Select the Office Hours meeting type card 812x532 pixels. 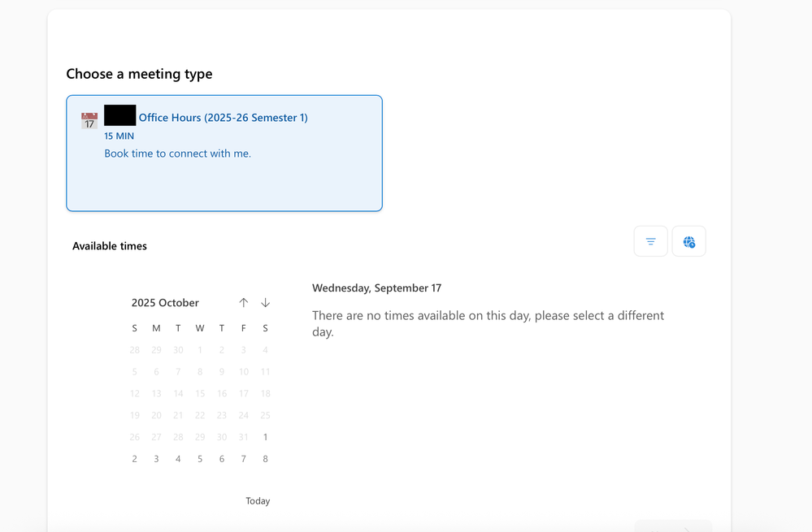click(224, 154)
